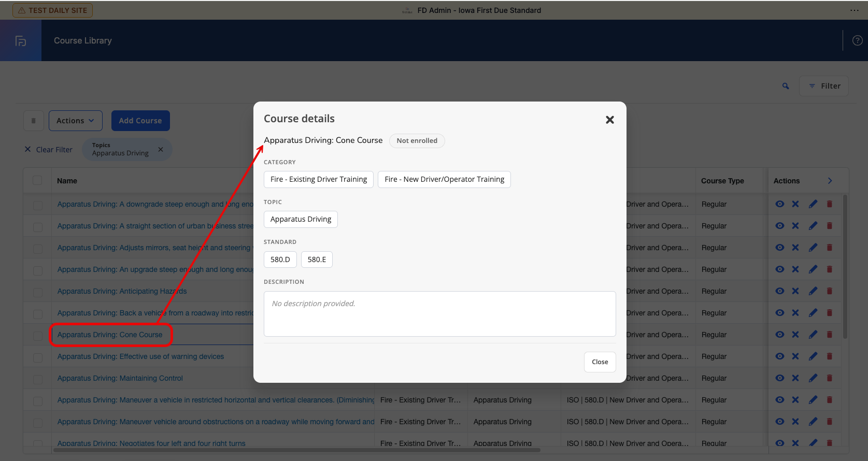868x461 pixels.
Task: Edit the 'A straight section of urban' course
Action: click(813, 226)
